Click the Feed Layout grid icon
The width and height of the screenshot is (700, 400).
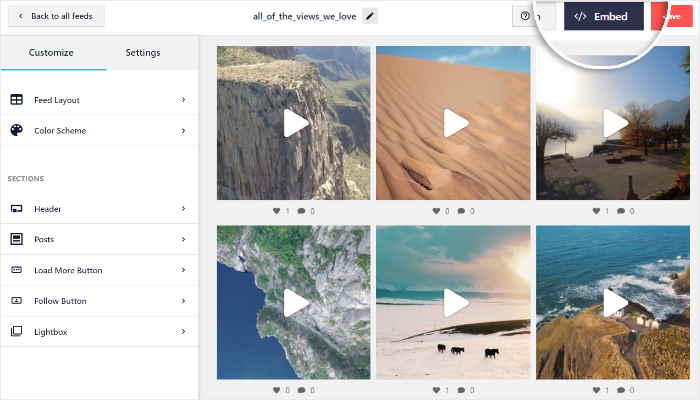pos(17,100)
